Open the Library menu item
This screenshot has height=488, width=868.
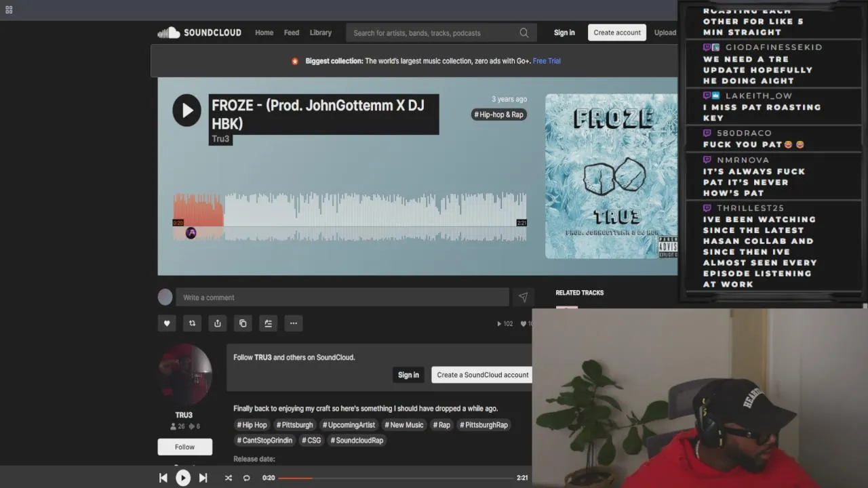click(321, 33)
